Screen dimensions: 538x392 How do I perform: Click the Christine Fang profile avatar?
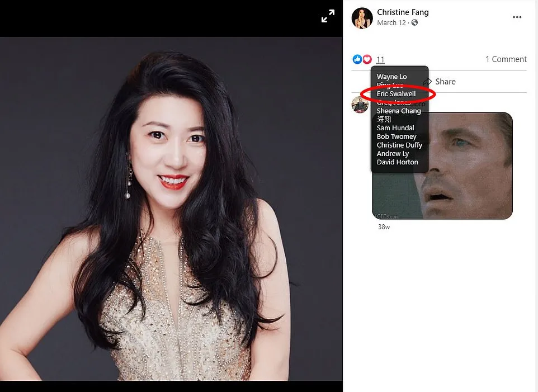coord(362,18)
